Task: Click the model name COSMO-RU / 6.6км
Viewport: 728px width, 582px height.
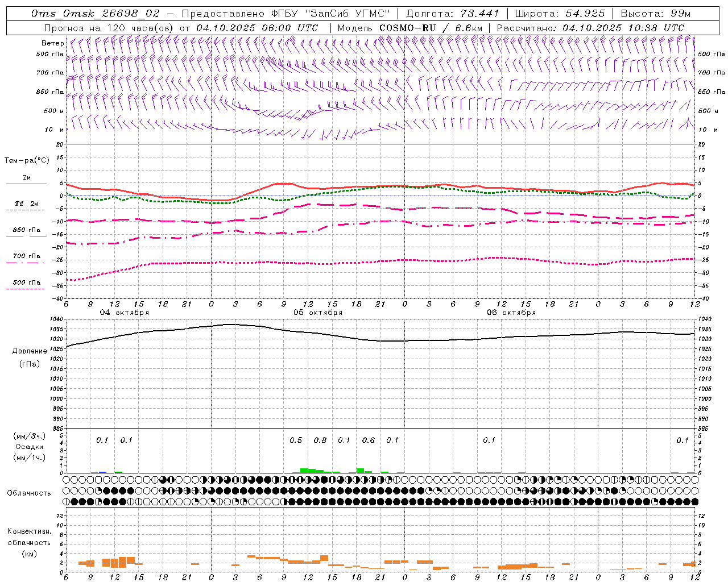Action: coord(431,28)
